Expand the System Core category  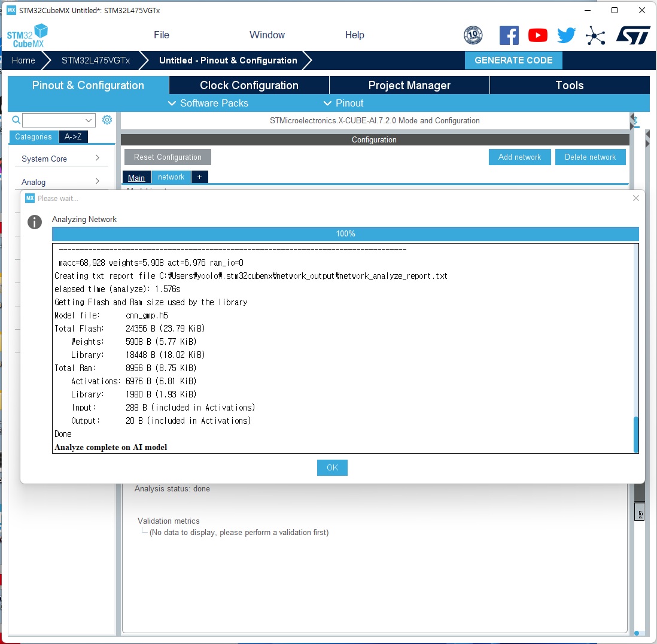(x=61, y=159)
